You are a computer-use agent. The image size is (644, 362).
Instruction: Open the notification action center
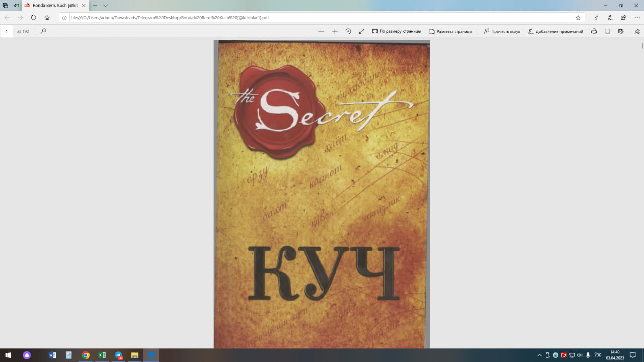pos(633,355)
